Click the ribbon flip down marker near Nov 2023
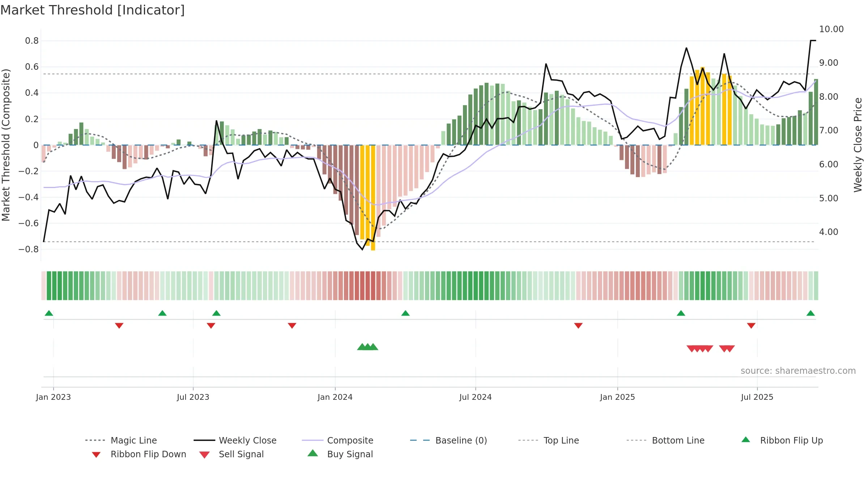The image size is (868, 488). [292, 326]
